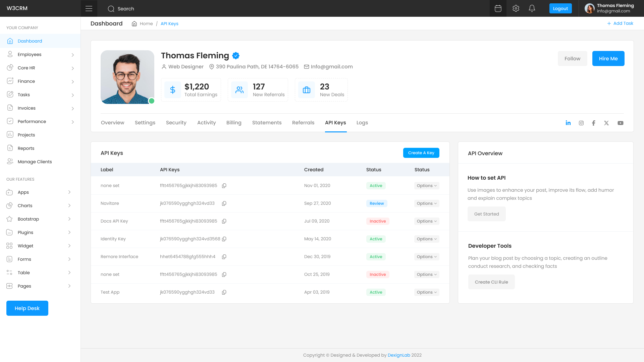Screen dimensions: 644x362
Task: Toggle the Active status badge on Test App
Action: click(376, 292)
